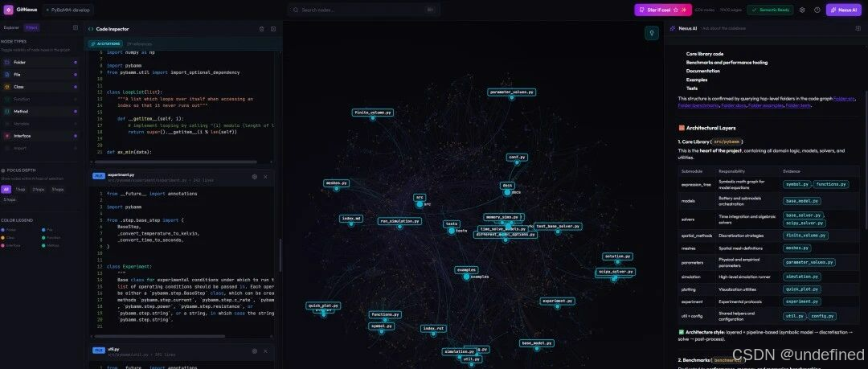Viewport: 868px width, 369px height.
Task: Select the 5 hops focus depth
Action: click(10, 199)
